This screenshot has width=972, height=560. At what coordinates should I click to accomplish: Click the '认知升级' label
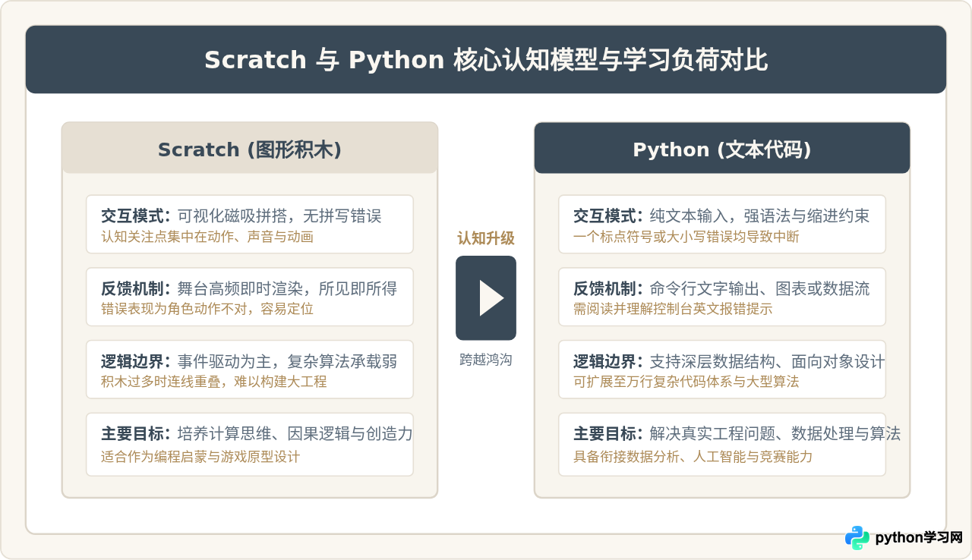coord(486,238)
